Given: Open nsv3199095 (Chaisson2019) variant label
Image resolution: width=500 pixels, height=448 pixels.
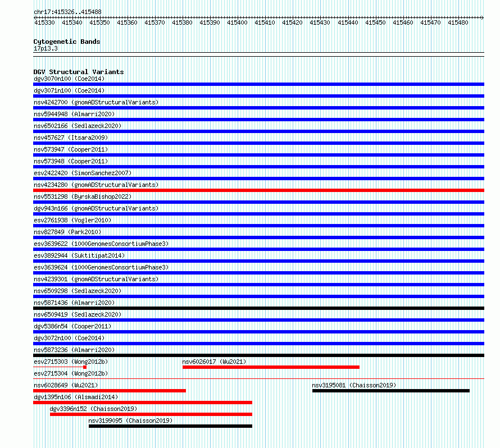Looking at the screenshot, I should pyautogui.click(x=130, y=420).
